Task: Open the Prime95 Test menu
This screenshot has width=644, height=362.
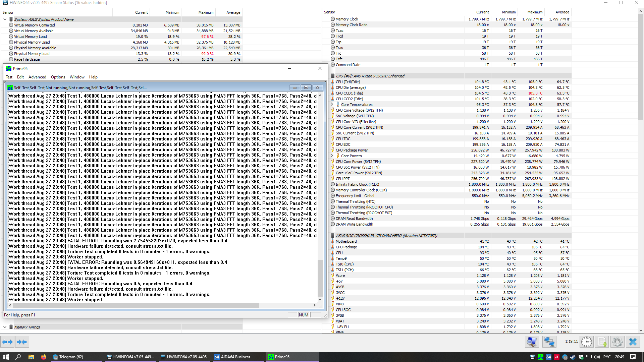Action: click(x=9, y=77)
